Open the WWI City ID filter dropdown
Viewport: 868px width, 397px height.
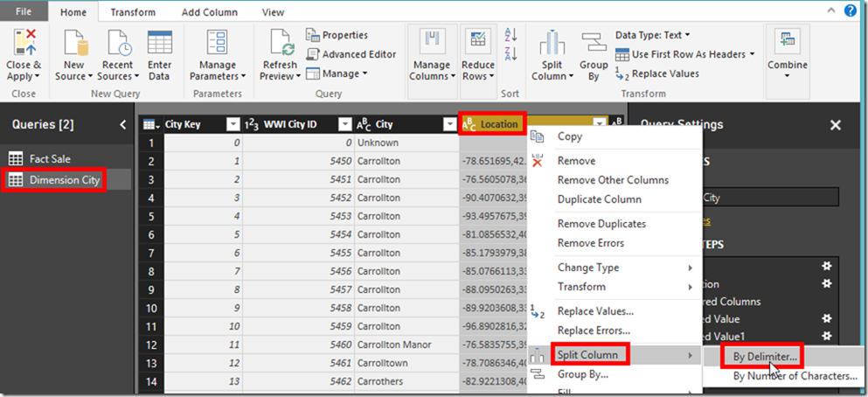coord(345,124)
